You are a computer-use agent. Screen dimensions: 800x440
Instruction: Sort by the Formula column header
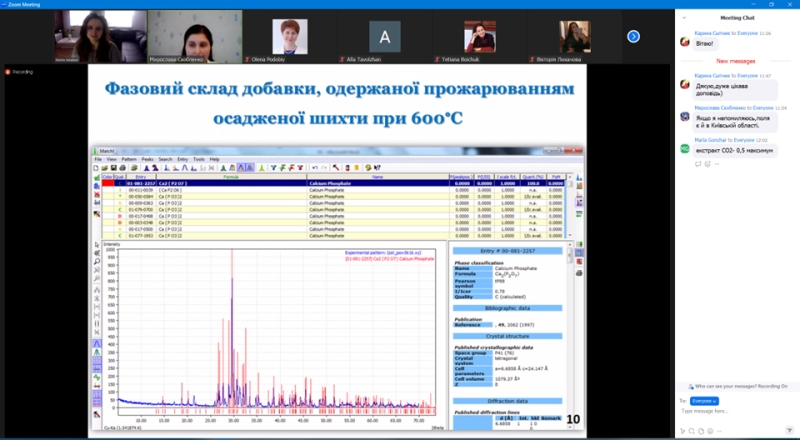232,177
